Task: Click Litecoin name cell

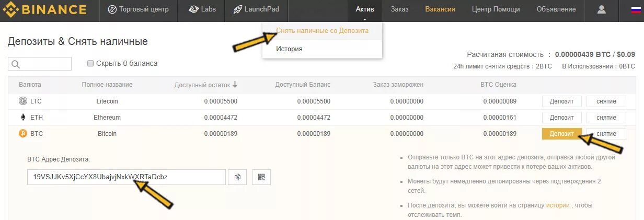Action: (107, 101)
